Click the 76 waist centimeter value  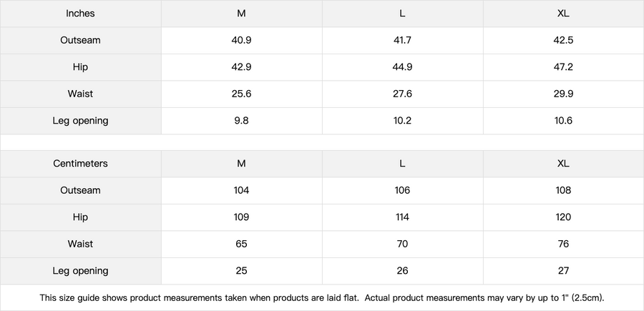tap(563, 245)
